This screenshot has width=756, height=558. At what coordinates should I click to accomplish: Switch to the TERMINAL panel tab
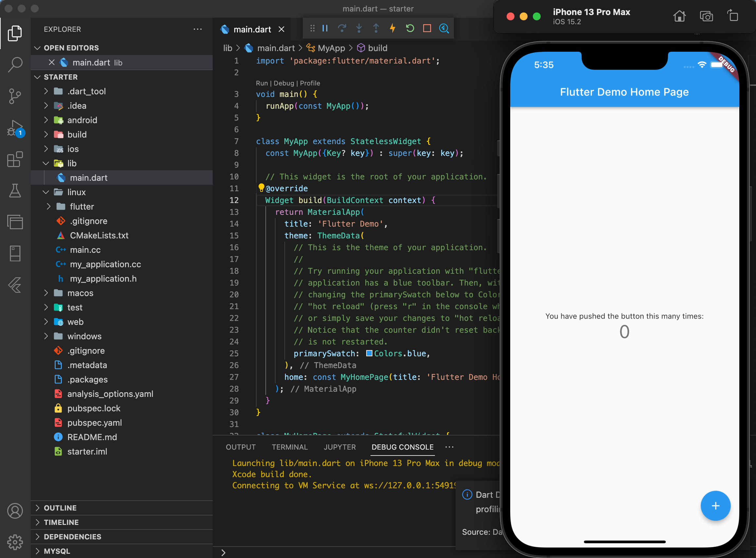(x=290, y=447)
